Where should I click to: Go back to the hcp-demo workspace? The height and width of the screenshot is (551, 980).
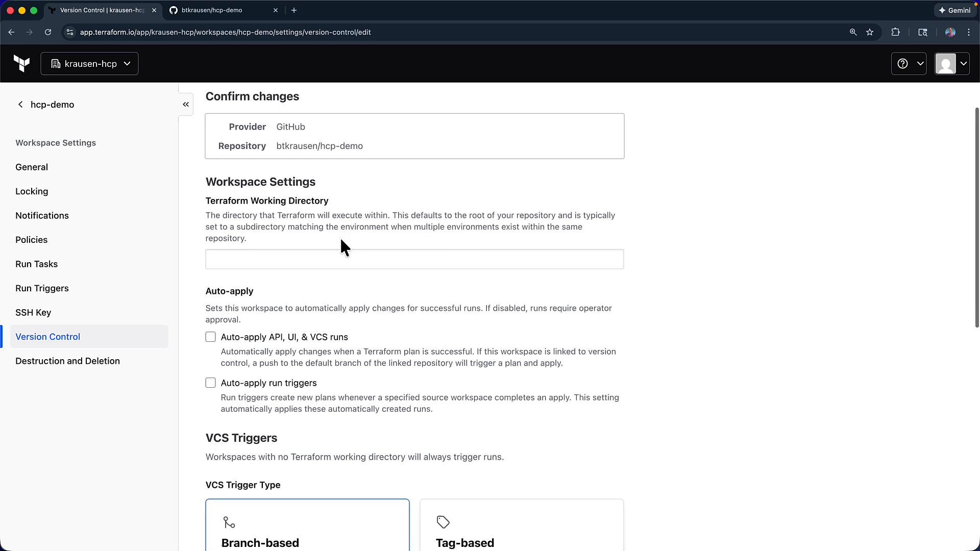point(45,105)
